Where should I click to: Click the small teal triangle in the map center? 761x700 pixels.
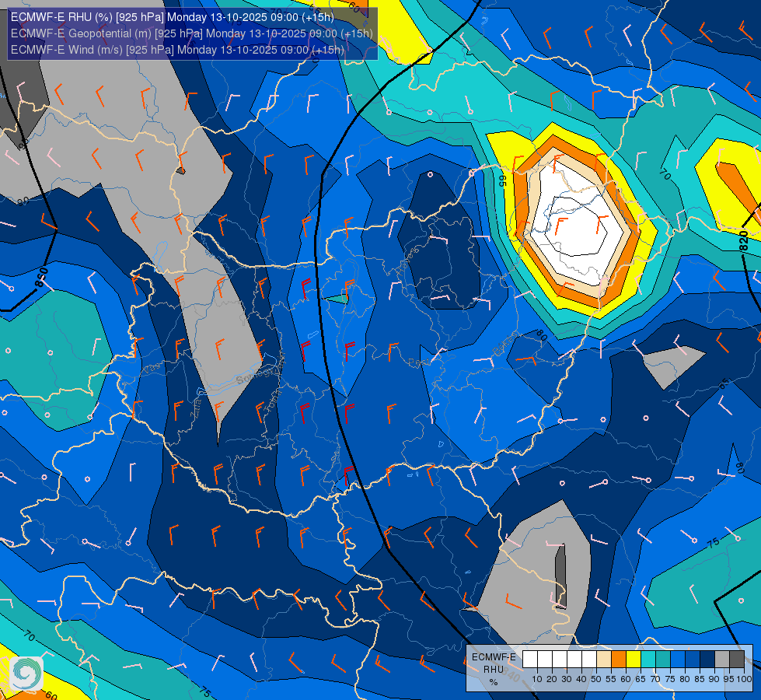click(x=338, y=298)
